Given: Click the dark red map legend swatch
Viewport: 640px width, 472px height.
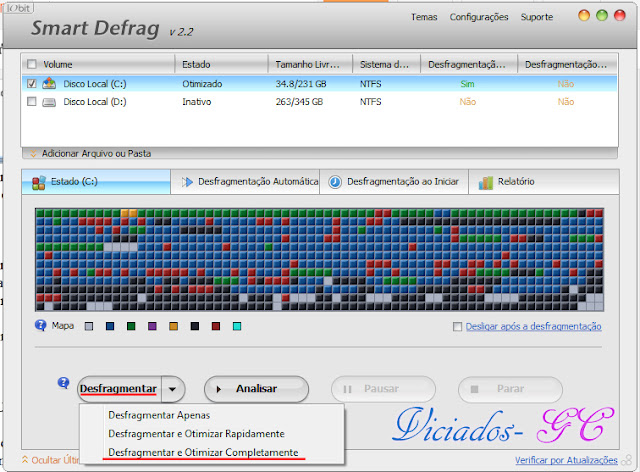Looking at the screenshot, I should click(x=216, y=326).
